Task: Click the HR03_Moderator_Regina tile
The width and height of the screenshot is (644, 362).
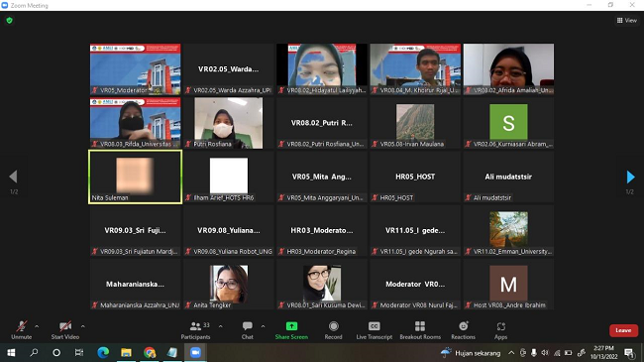Action: point(322,230)
